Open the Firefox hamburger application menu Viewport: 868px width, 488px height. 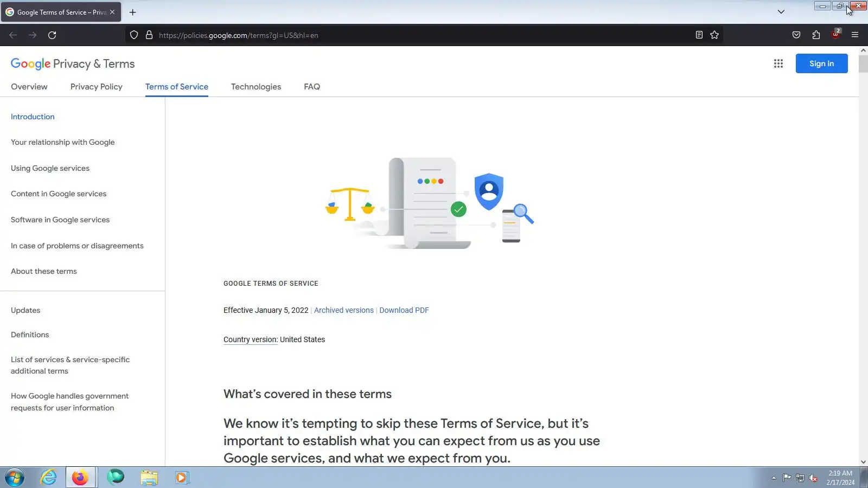coord(855,35)
